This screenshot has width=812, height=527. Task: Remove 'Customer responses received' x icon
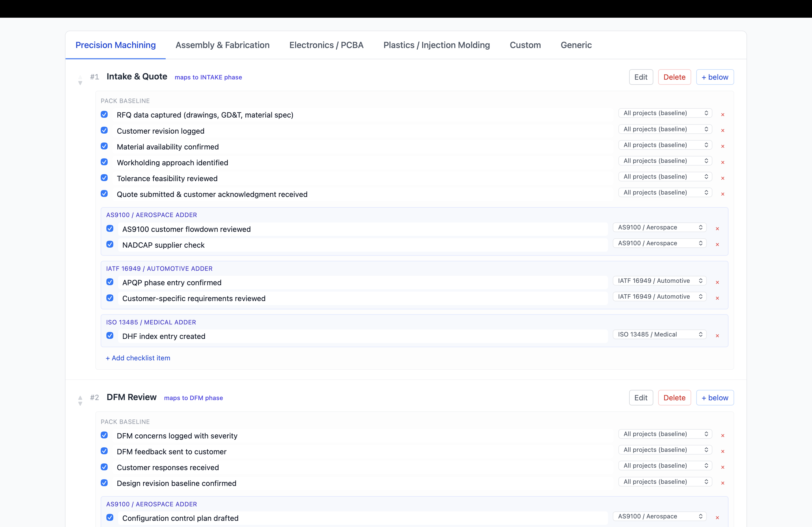(723, 467)
